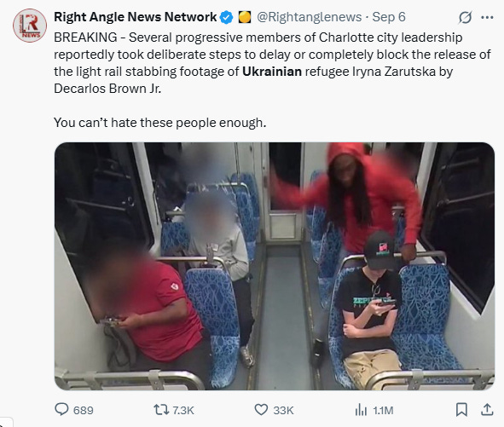Open the @Rightanglenews handle link
Screen dimensions: 504x427
pyautogui.click(x=309, y=17)
